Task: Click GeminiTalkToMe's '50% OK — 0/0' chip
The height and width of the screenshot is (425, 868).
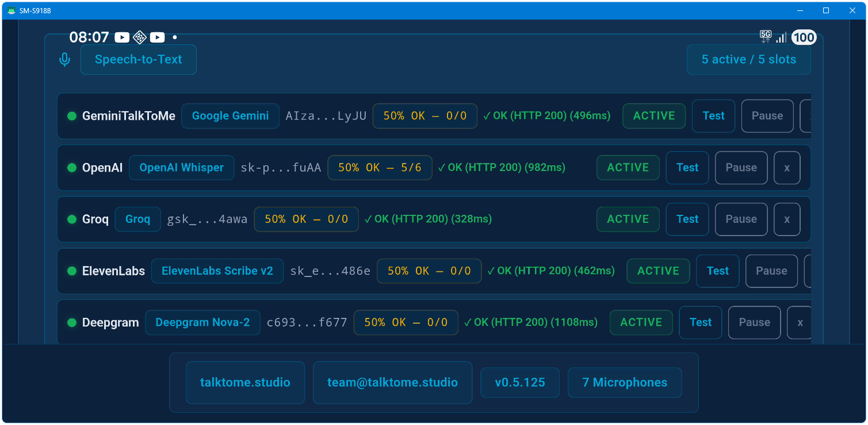Action: click(425, 116)
